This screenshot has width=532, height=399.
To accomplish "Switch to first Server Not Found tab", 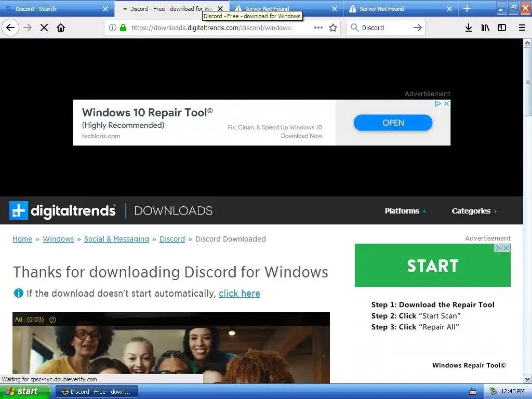I will point(286,9).
